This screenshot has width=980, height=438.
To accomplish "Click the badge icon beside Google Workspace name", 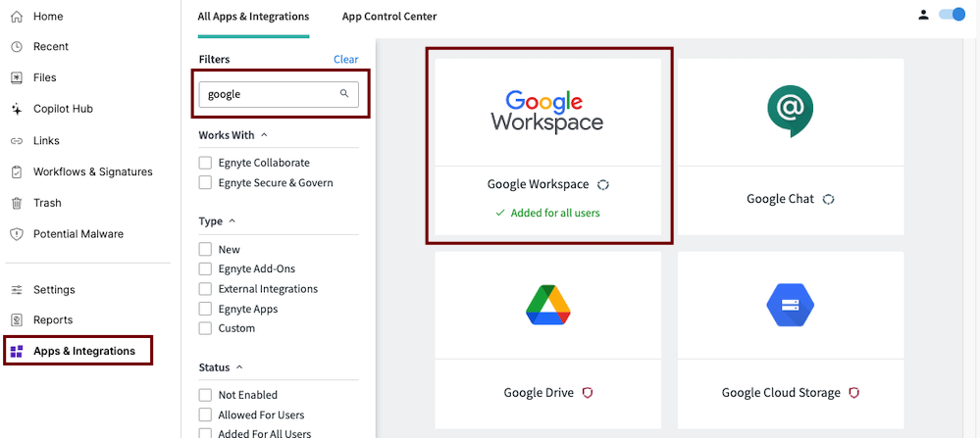I will point(602,184).
